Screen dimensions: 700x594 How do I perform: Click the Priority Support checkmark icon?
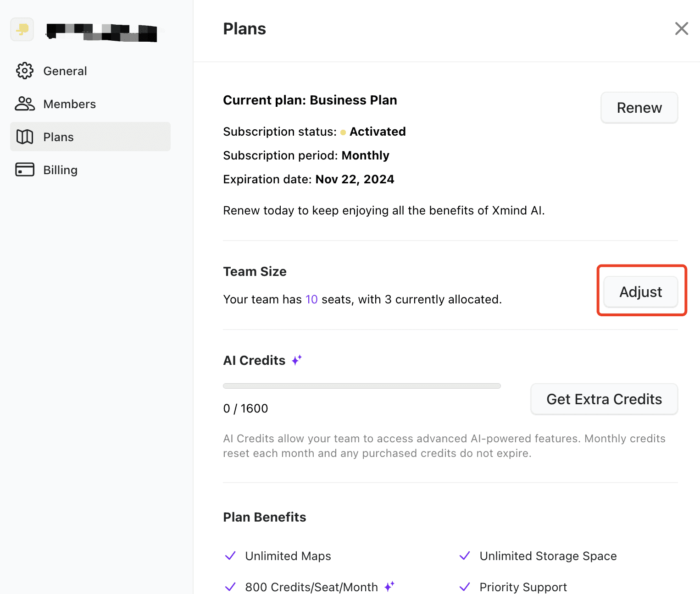coord(465,587)
